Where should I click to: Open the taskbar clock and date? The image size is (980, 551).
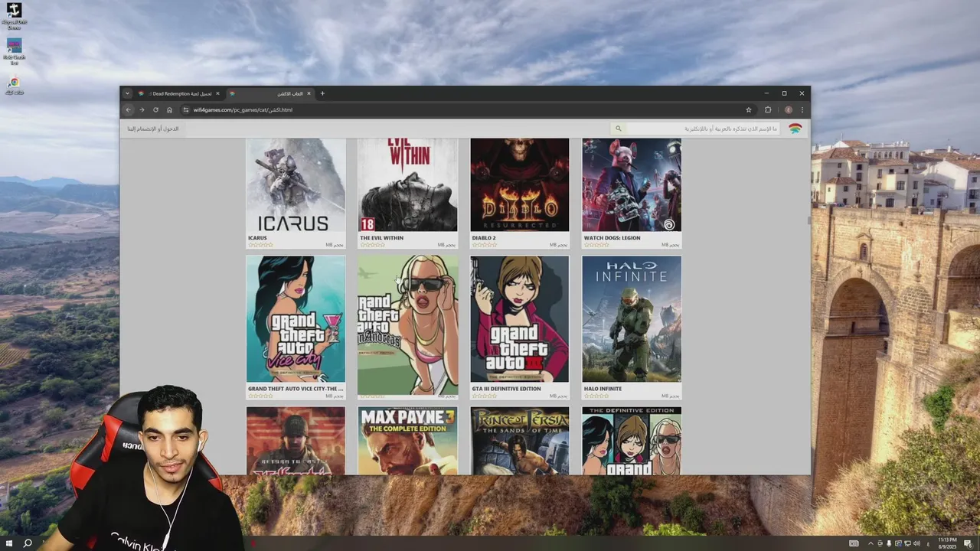click(x=946, y=543)
